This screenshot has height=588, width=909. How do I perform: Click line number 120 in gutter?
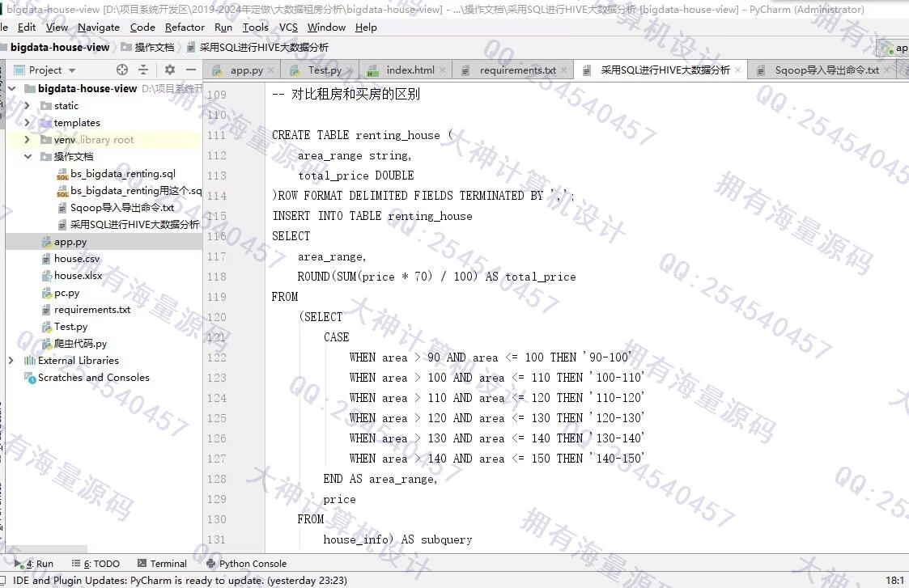(217, 318)
